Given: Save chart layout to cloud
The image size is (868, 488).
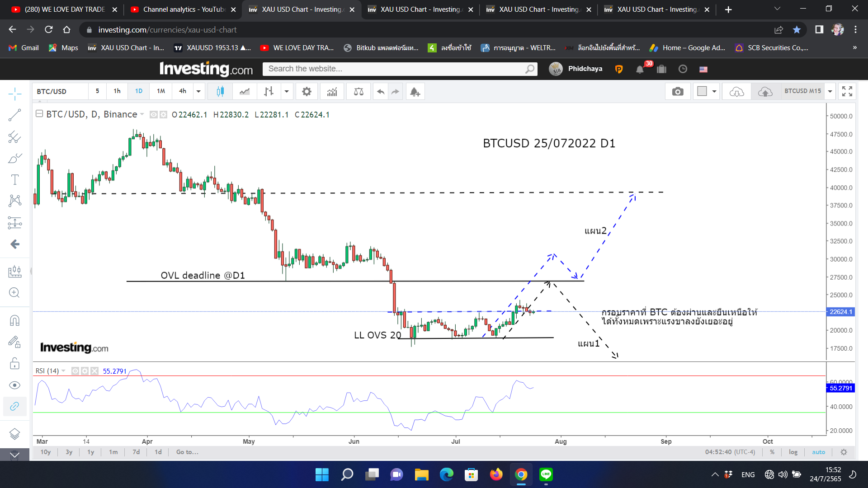Looking at the screenshot, I should [765, 92].
